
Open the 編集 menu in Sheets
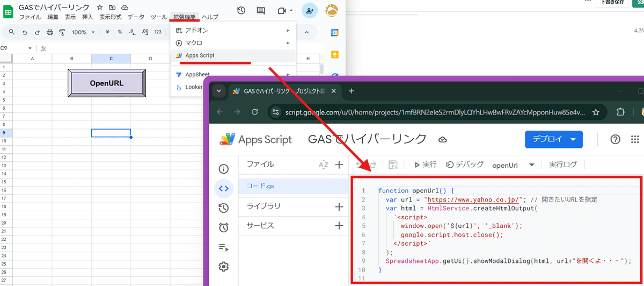(x=53, y=17)
